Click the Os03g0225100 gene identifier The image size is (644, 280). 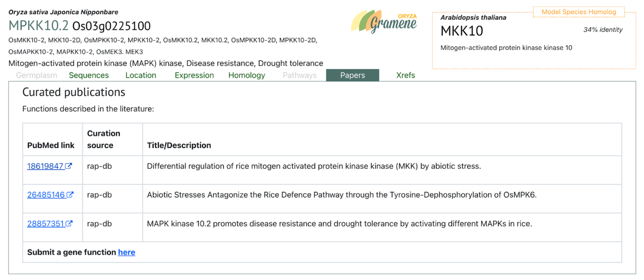[x=111, y=26]
